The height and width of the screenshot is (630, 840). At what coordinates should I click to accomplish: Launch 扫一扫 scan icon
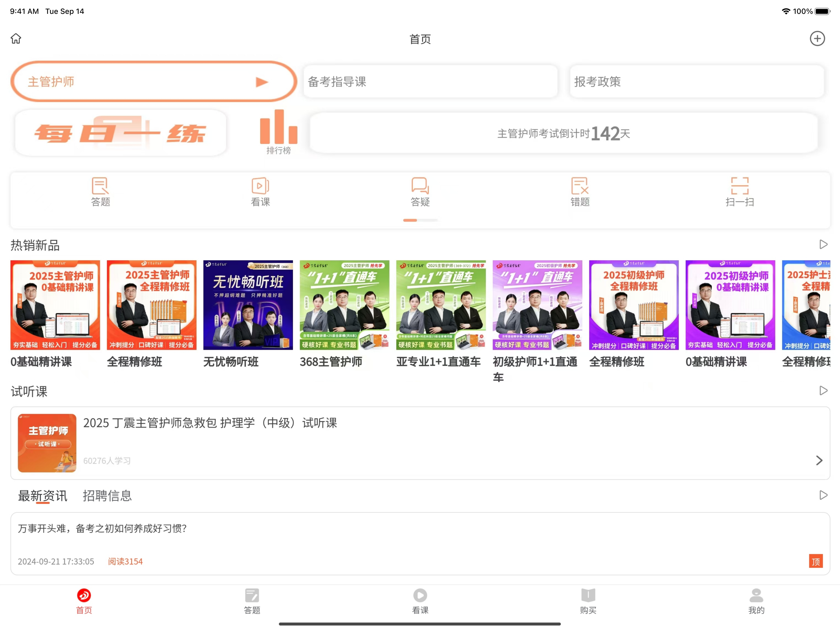740,192
